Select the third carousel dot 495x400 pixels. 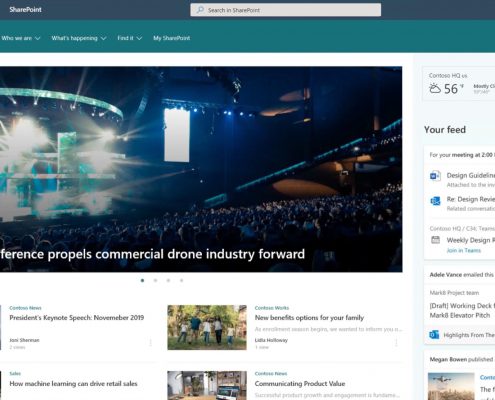(168, 280)
